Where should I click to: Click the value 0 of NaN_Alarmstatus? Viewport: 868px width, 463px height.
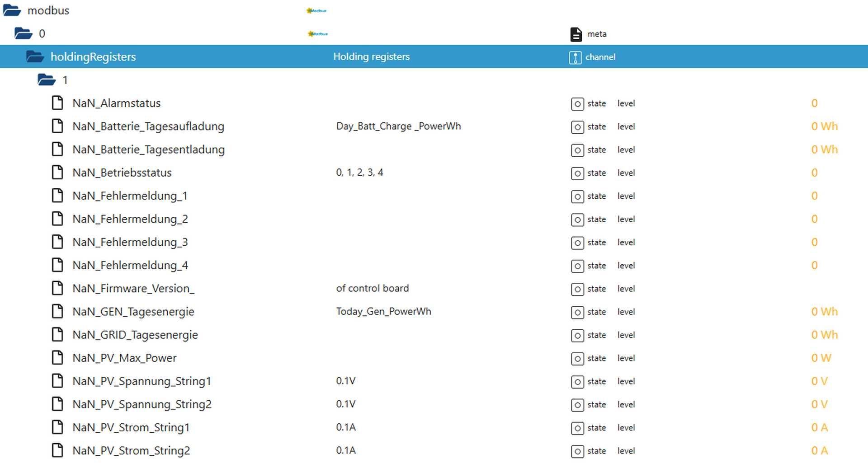coord(814,103)
